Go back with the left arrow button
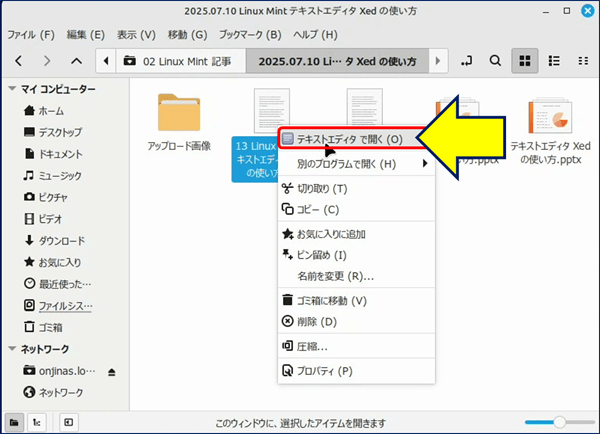The height and width of the screenshot is (434, 600). (18, 61)
